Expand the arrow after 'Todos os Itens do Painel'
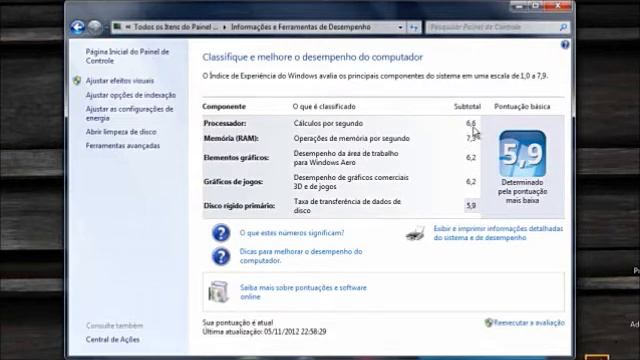Image resolution: width=640 pixels, height=360 pixels. tap(224, 27)
